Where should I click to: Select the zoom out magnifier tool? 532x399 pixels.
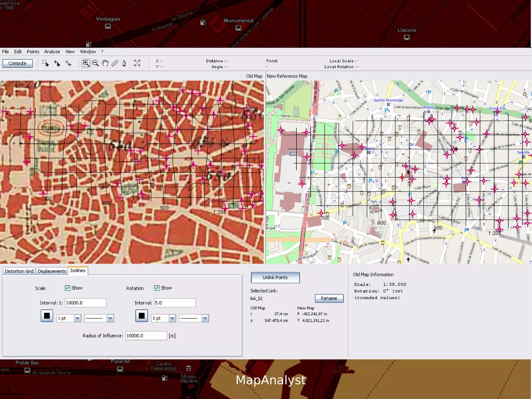(x=95, y=63)
